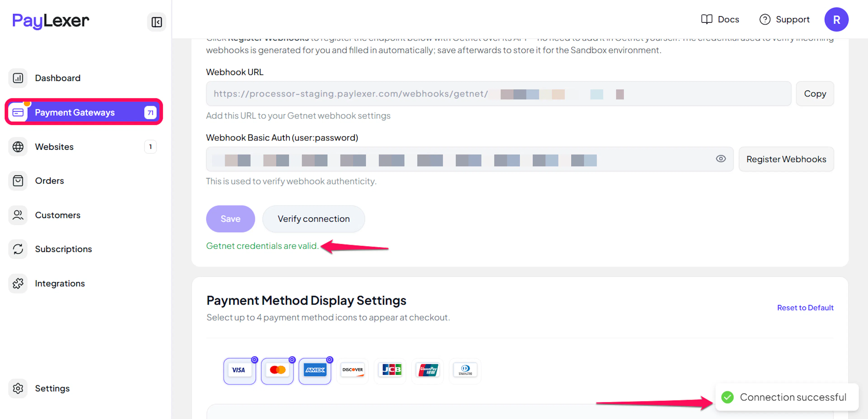The image size is (868, 419).
Task: View the Customers page
Action: click(58, 215)
